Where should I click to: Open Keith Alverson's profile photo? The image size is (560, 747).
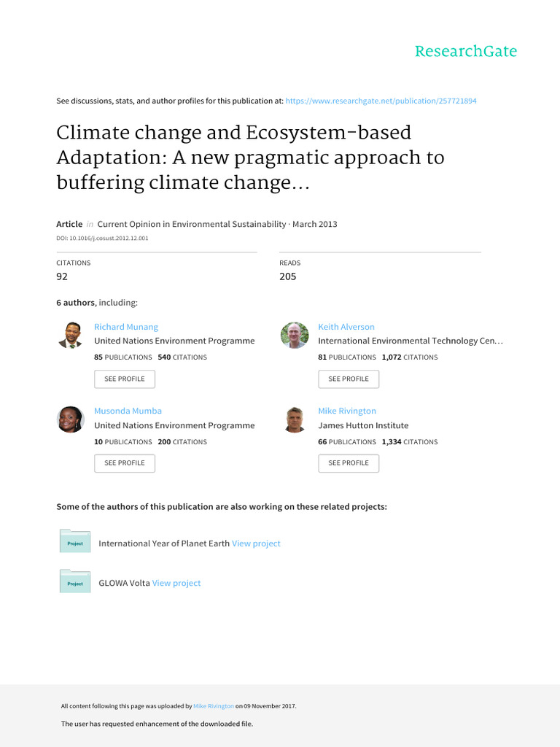coord(295,335)
